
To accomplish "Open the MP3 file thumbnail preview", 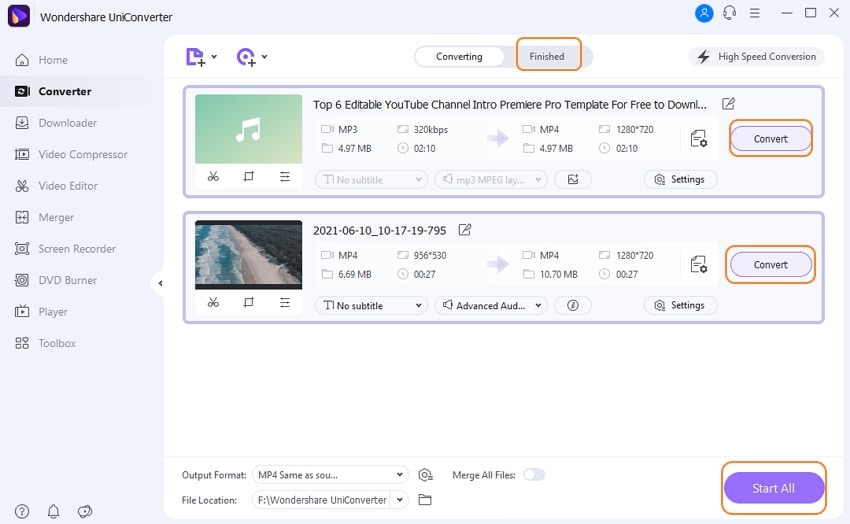I will point(248,129).
